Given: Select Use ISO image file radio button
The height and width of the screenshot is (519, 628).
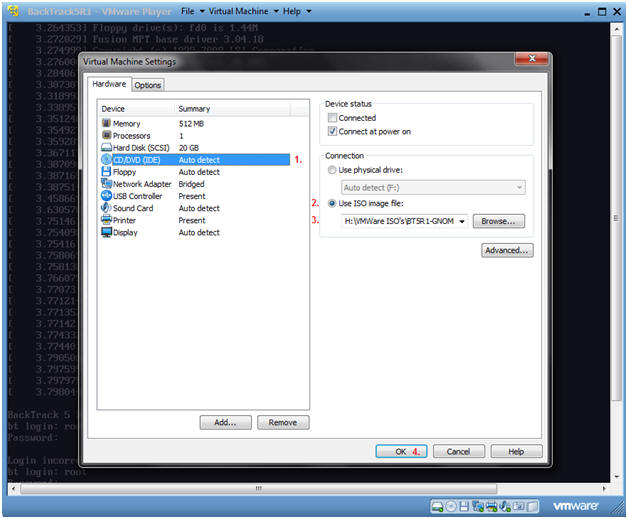Looking at the screenshot, I should (332, 203).
